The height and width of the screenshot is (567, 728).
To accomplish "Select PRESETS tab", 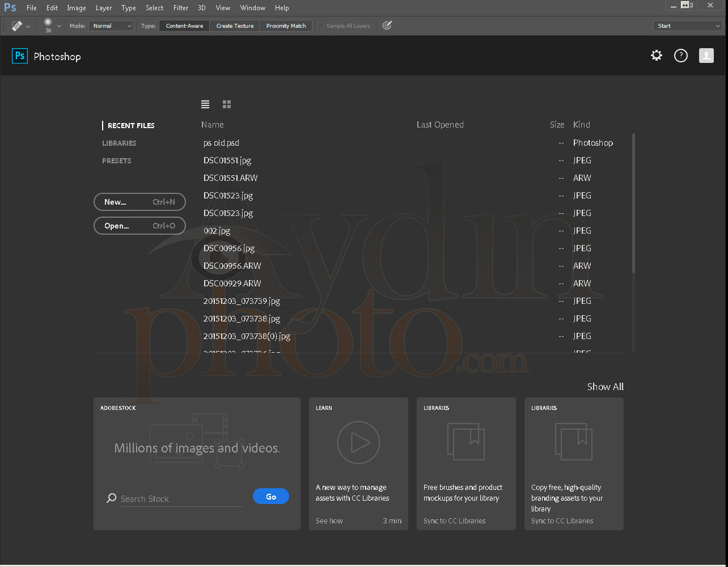I will tap(117, 160).
